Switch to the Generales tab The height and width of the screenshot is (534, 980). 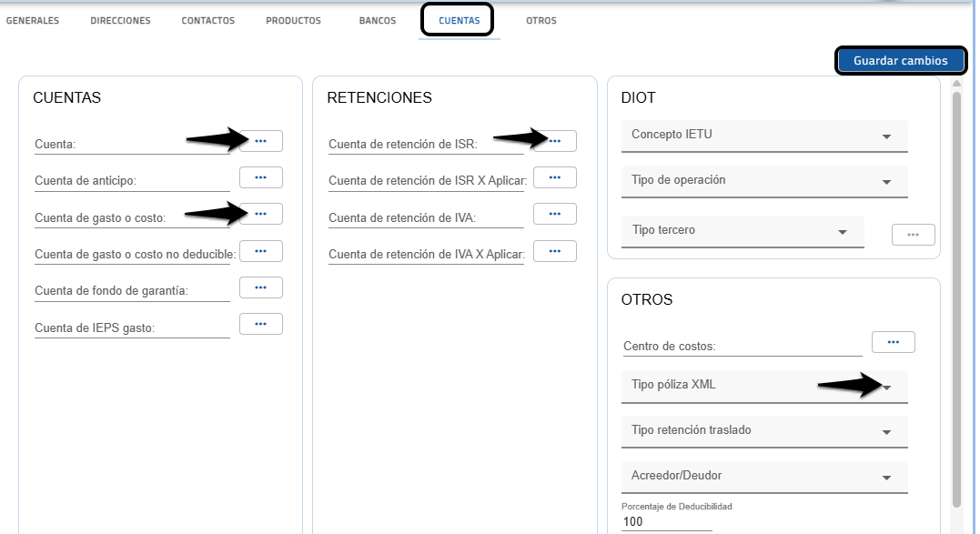coord(33,21)
